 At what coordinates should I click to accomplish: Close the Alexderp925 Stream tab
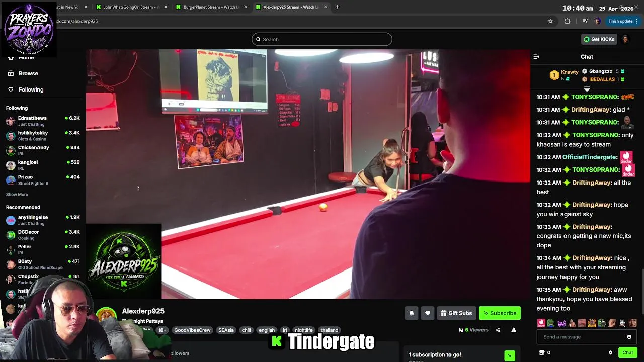[325, 7]
